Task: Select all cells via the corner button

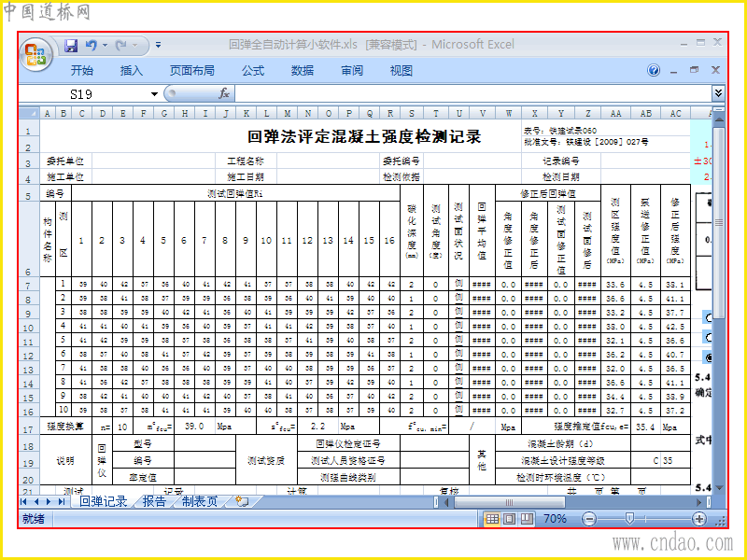Action: coord(29,113)
